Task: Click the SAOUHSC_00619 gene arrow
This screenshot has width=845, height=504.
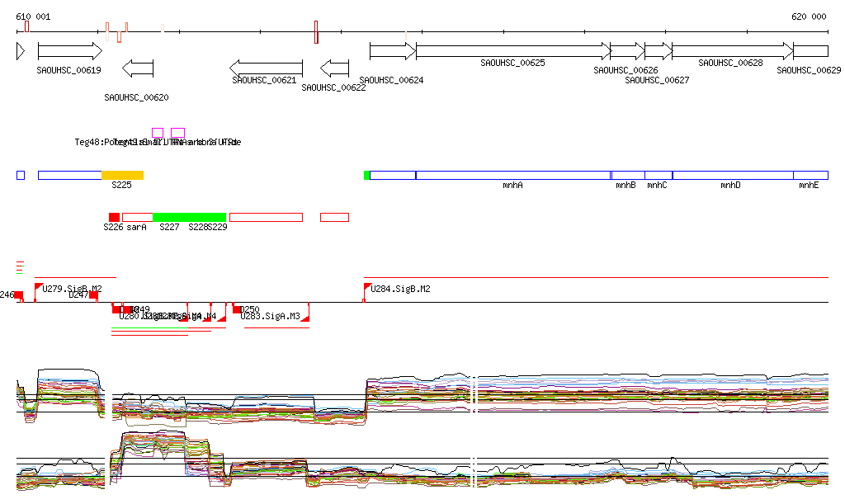Action: pyautogui.click(x=70, y=51)
